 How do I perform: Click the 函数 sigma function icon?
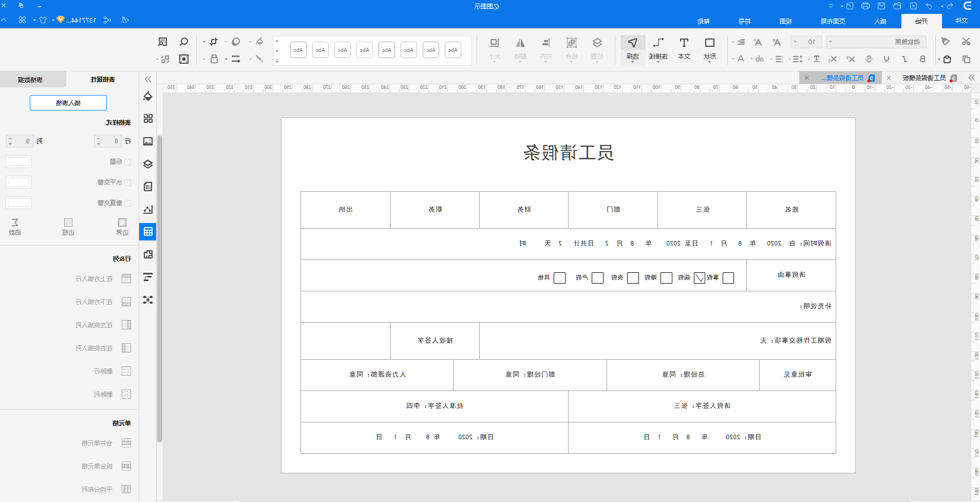click(15, 226)
